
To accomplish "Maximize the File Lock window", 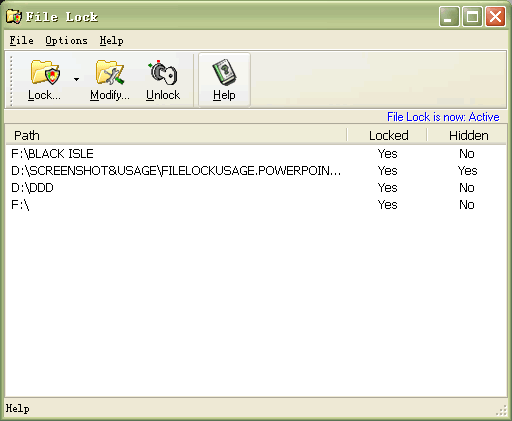I will pos(472,16).
